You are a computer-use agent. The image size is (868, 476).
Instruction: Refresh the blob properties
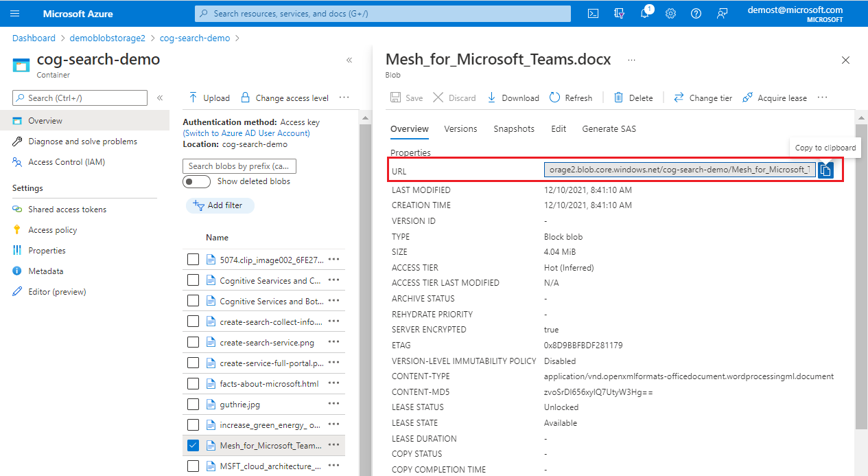click(x=570, y=98)
